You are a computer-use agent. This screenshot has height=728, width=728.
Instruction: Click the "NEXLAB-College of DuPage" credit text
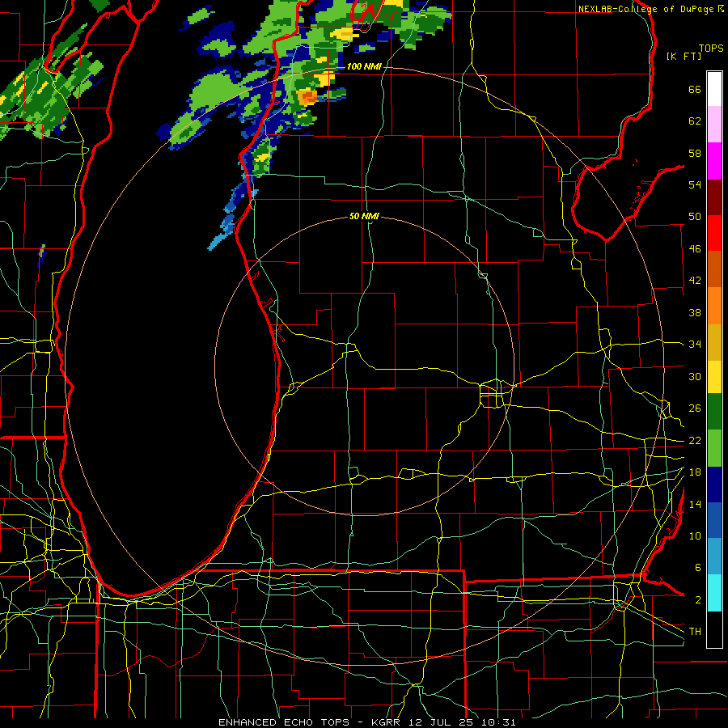click(646, 9)
